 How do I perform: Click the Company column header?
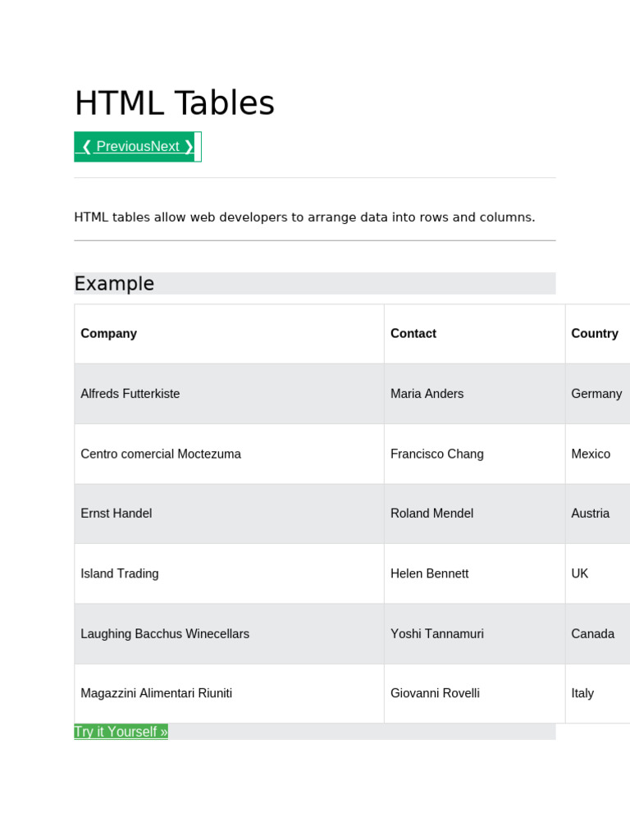click(108, 334)
